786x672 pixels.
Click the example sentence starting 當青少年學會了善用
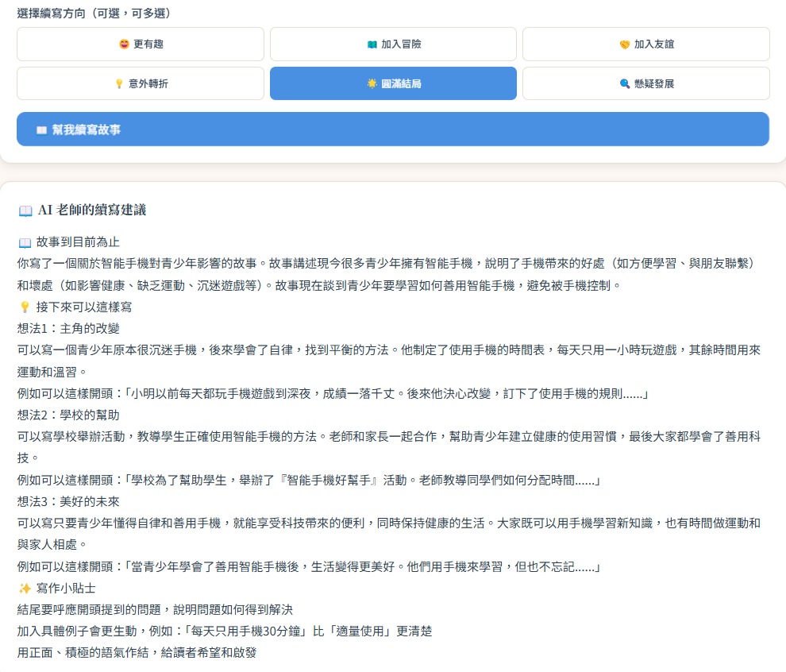(309, 566)
